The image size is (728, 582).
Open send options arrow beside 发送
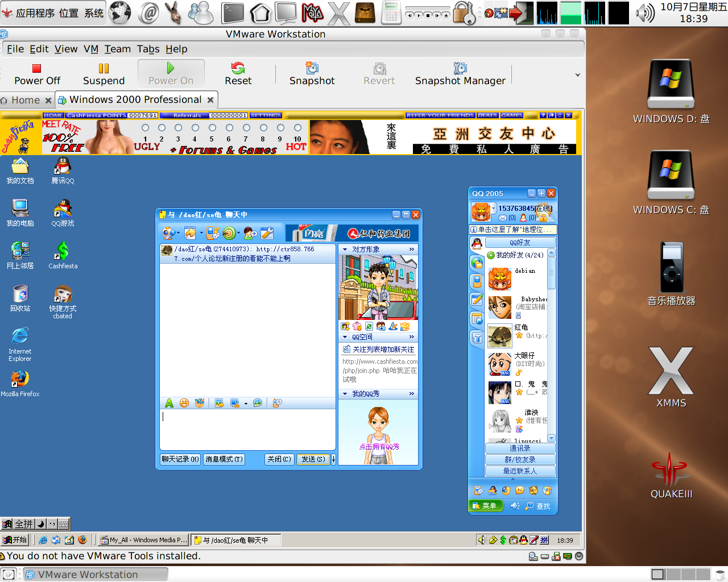(x=333, y=459)
